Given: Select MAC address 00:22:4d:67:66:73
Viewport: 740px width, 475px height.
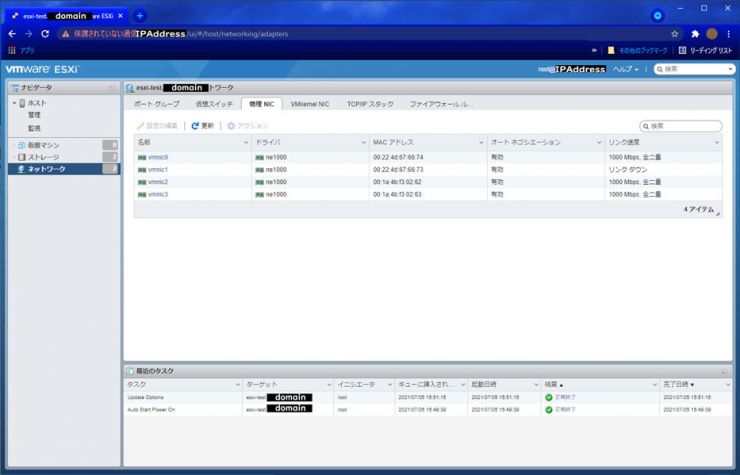Looking at the screenshot, I should (398, 170).
